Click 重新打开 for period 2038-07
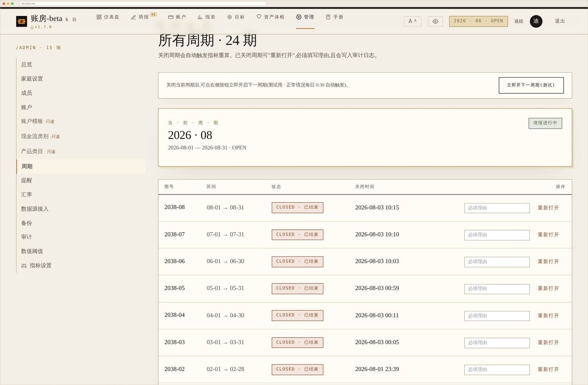588x385 pixels. [548, 235]
